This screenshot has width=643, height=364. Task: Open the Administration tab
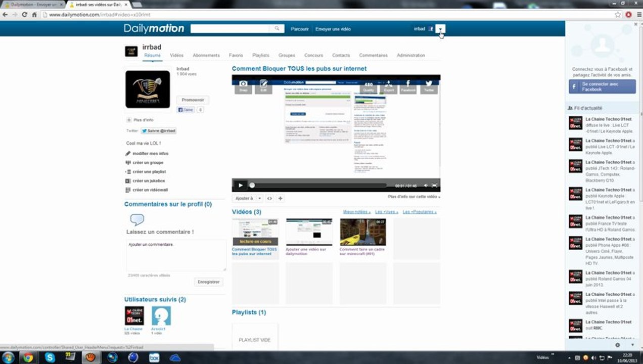click(411, 55)
